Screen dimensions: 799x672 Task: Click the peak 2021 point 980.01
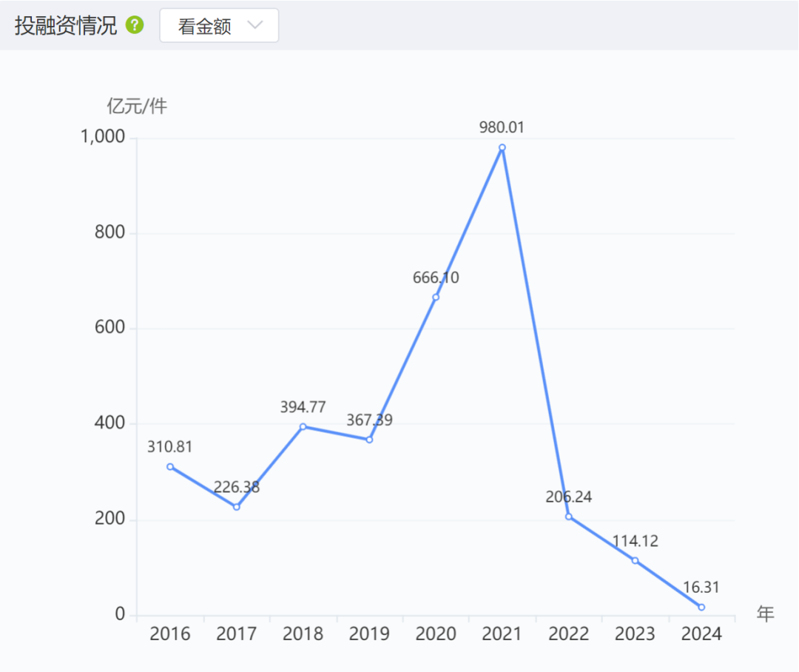(502, 147)
